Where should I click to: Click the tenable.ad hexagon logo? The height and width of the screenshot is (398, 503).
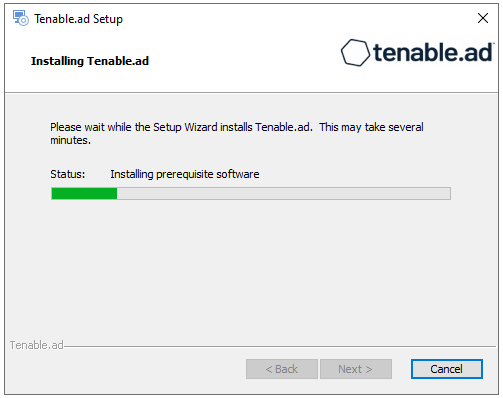pyautogui.click(x=355, y=53)
